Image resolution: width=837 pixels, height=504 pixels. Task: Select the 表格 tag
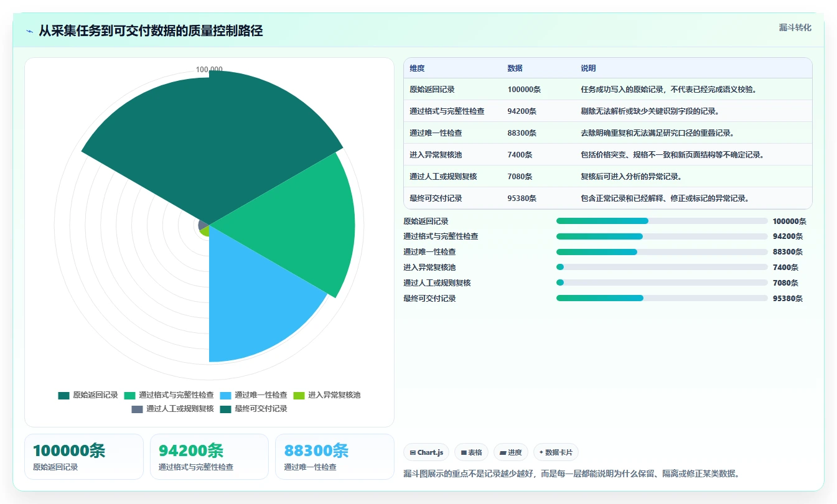coord(471,452)
